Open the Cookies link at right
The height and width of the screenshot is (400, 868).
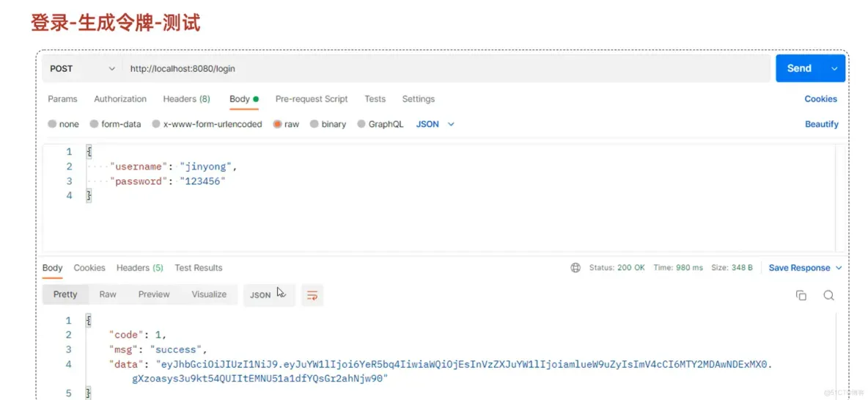click(x=820, y=99)
